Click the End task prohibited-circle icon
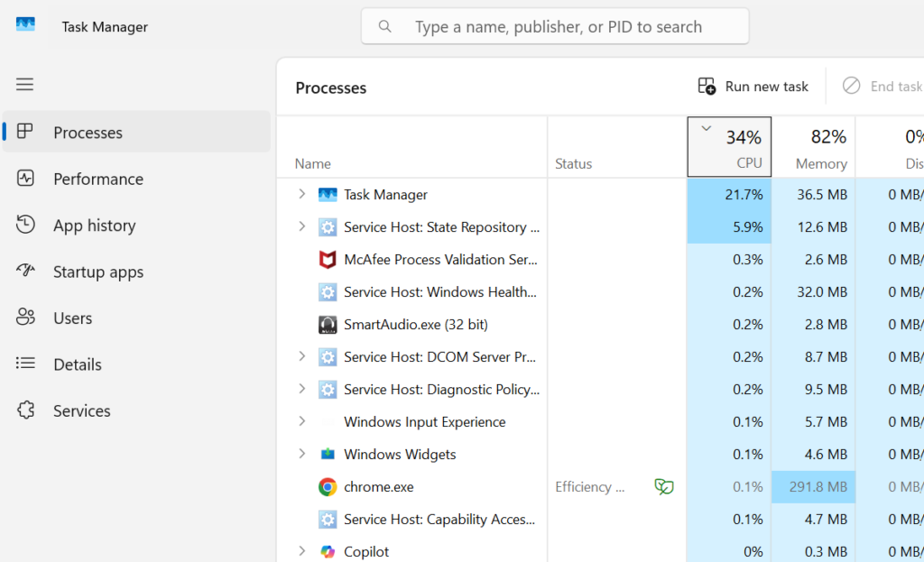 coord(851,86)
